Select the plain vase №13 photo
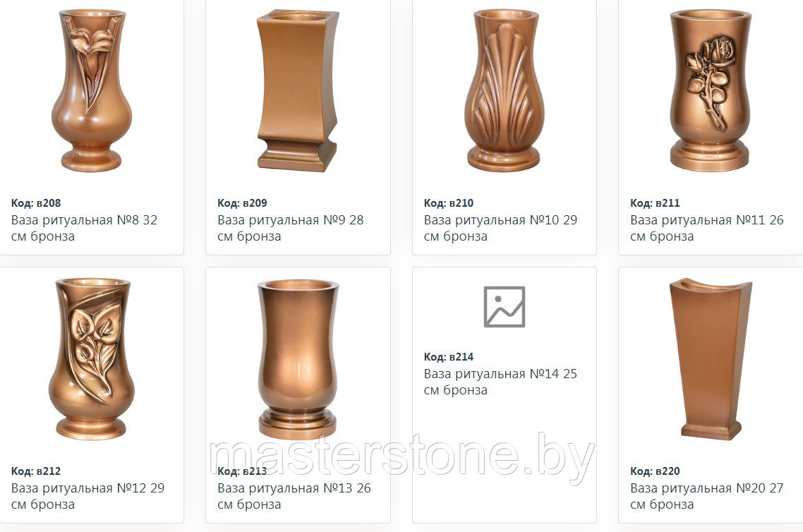This screenshot has height=532, width=803. (x=298, y=359)
